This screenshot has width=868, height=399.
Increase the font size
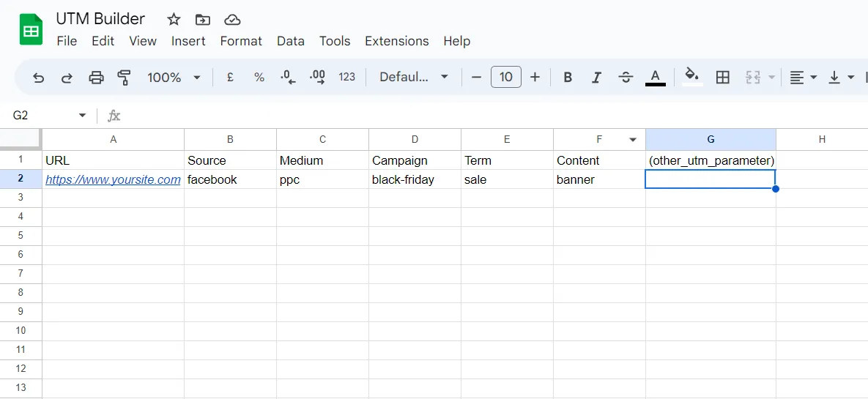point(535,78)
